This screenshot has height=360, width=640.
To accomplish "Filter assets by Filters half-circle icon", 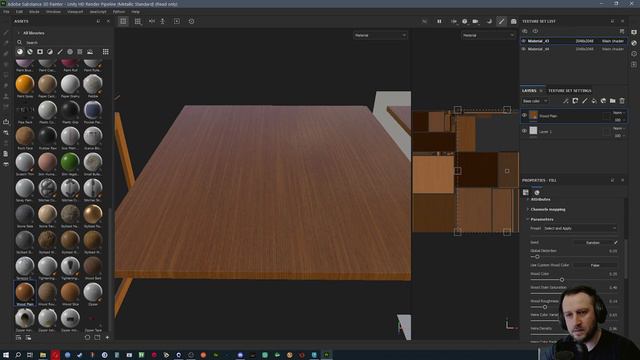I will (x=50, y=52).
